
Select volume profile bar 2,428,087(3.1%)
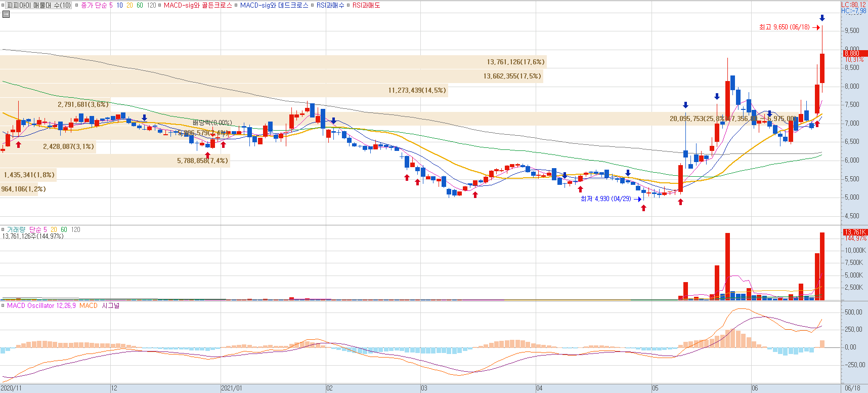tap(48, 146)
